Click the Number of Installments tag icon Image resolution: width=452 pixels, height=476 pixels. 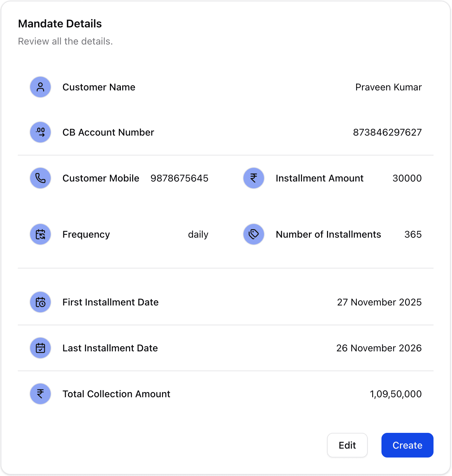[x=254, y=234]
